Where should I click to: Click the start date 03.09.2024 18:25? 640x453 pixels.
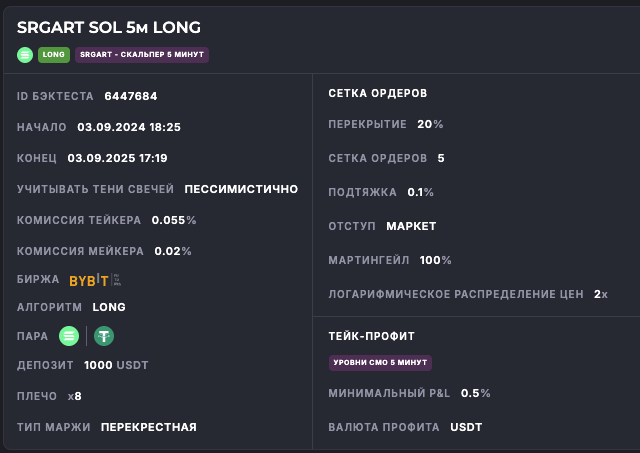click(128, 127)
